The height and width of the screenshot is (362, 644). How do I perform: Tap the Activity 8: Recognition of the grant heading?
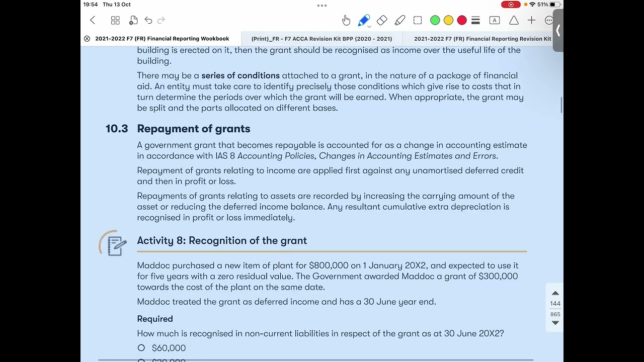pyautogui.click(x=222, y=241)
